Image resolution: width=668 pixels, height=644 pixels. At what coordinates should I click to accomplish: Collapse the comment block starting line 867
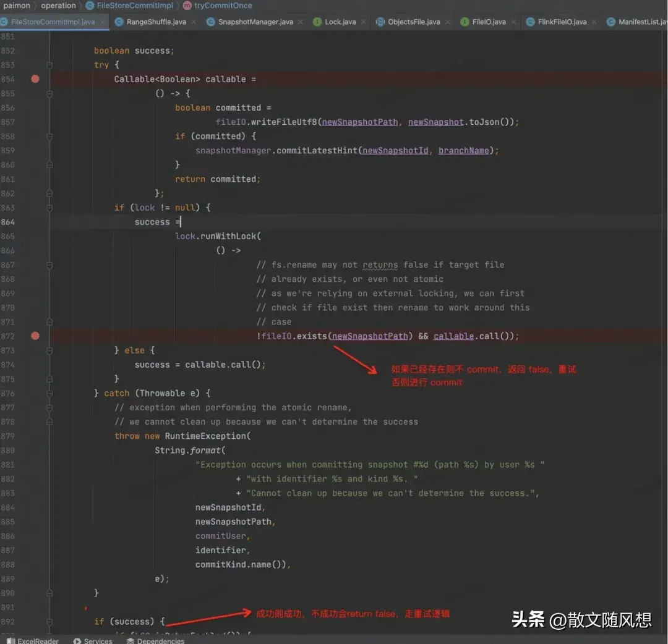tap(49, 265)
